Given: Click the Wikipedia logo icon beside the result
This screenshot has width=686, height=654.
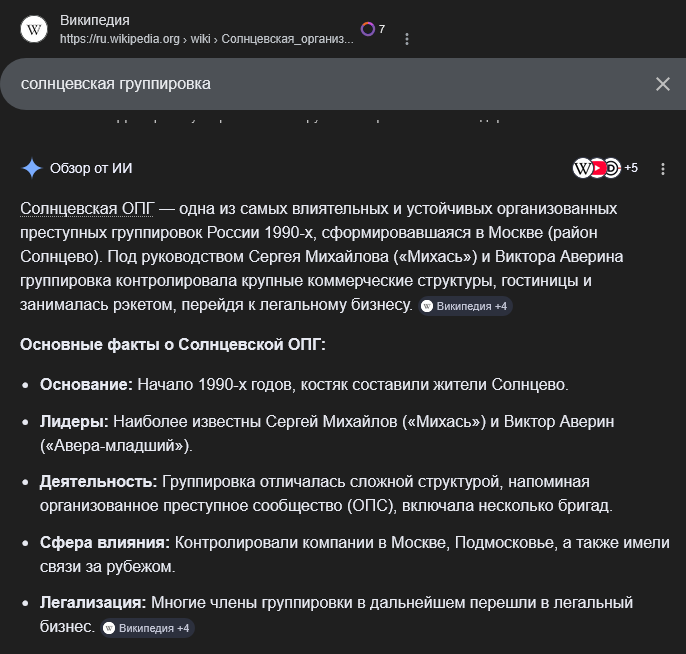Looking at the screenshot, I should pyautogui.click(x=34, y=29).
